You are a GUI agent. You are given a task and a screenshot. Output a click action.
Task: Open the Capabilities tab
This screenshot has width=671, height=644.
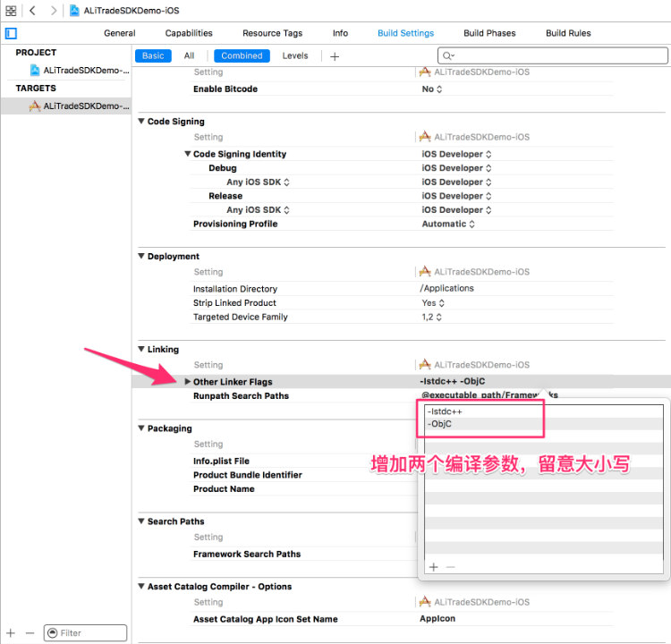coord(189,33)
